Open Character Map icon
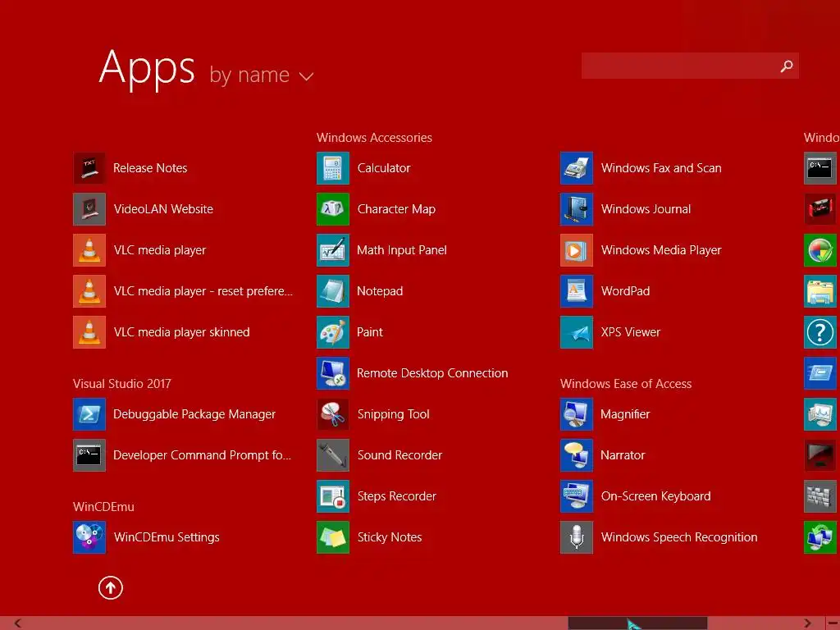 (333, 209)
